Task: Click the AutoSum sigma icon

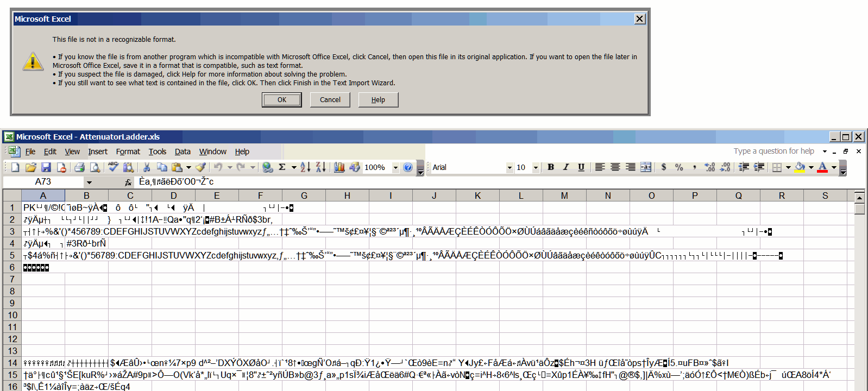Action: (282, 167)
